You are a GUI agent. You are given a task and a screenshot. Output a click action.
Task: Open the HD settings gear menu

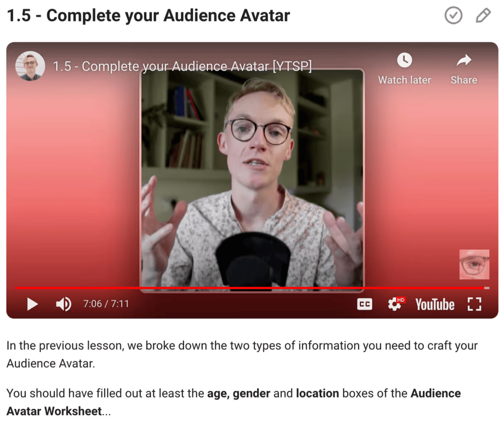394,304
